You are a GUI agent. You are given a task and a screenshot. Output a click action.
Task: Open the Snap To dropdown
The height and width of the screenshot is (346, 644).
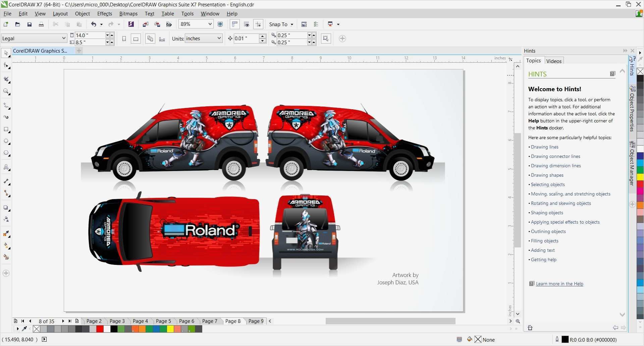point(281,24)
